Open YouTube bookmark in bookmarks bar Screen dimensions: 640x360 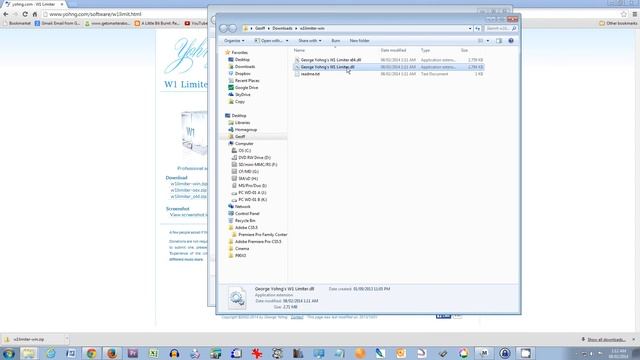[196, 23]
